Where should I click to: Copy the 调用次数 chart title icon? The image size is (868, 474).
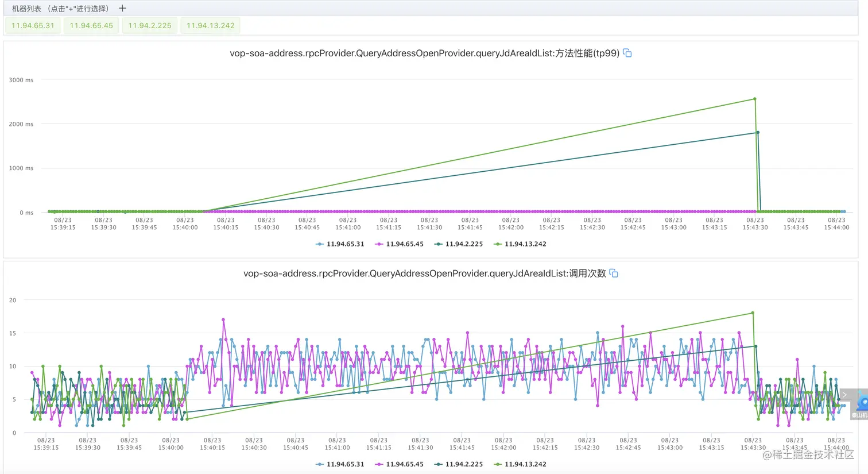614,273
